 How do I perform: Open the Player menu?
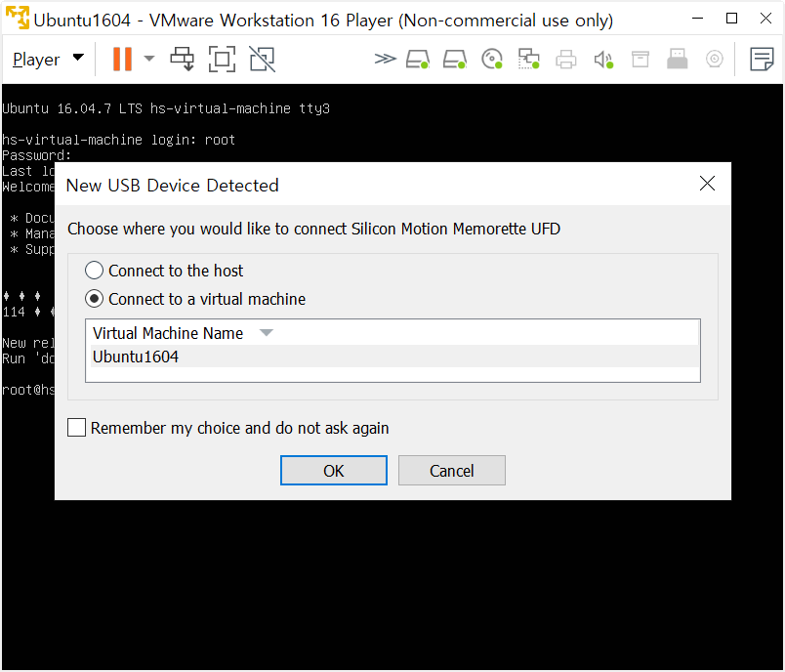coord(48,59)
